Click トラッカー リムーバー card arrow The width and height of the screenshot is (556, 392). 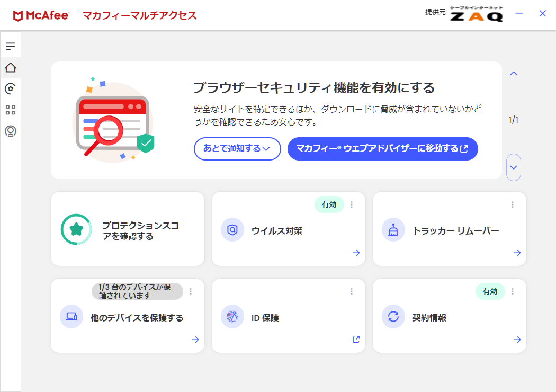pos(517,253)
